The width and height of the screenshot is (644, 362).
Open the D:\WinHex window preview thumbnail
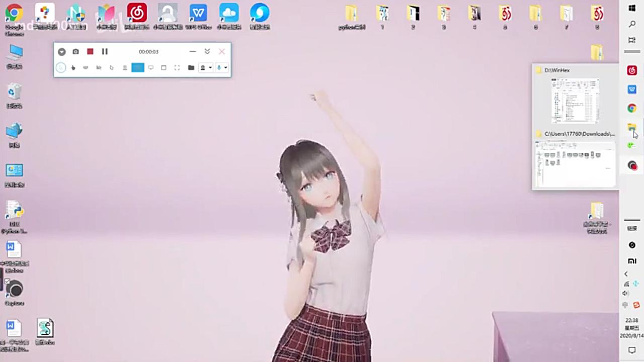[575, 101]
